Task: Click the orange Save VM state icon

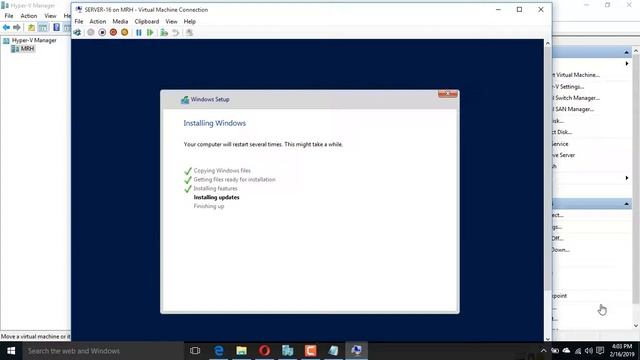Action: tap(124, 32)
